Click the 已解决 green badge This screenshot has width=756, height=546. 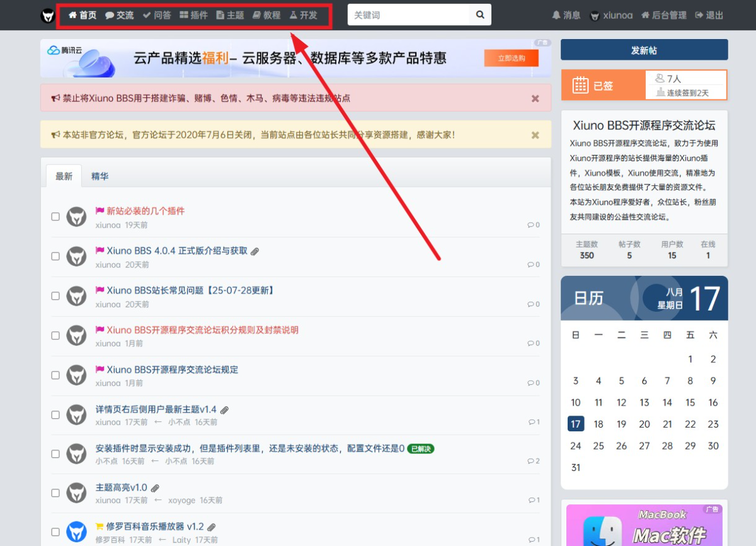421,449
